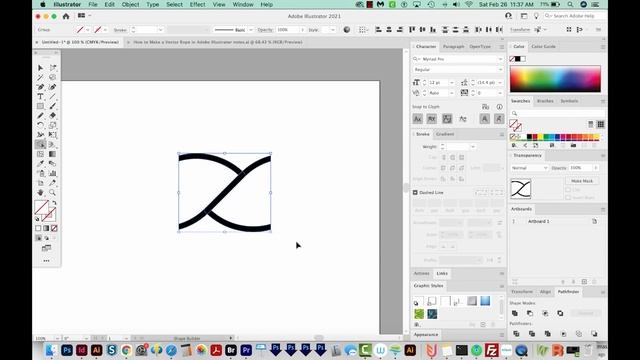Viewport: 640px width, 360px height.
Task: Click Intersect shape mode icon
Action: click(x=545, y=313)
